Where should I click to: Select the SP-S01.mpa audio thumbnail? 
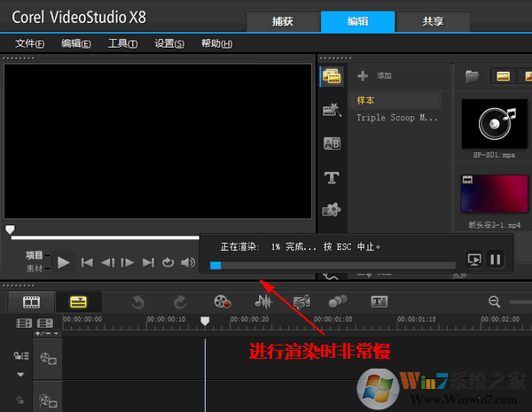click(495, 123)
